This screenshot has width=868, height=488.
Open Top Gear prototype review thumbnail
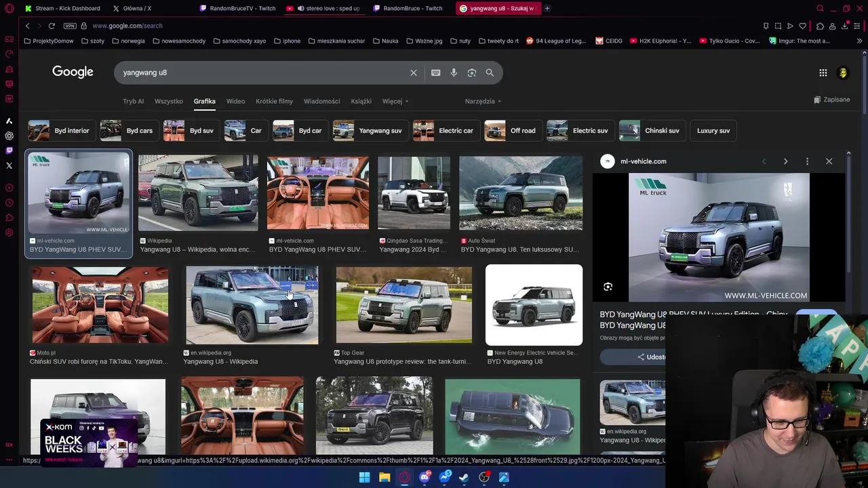pos(404,305)
